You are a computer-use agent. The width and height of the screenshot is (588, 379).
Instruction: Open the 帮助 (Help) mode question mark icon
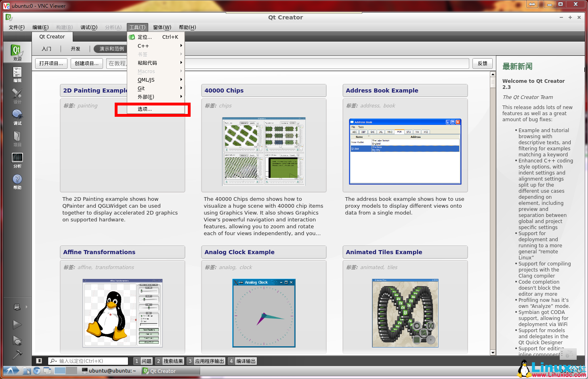tap(17, 181)
